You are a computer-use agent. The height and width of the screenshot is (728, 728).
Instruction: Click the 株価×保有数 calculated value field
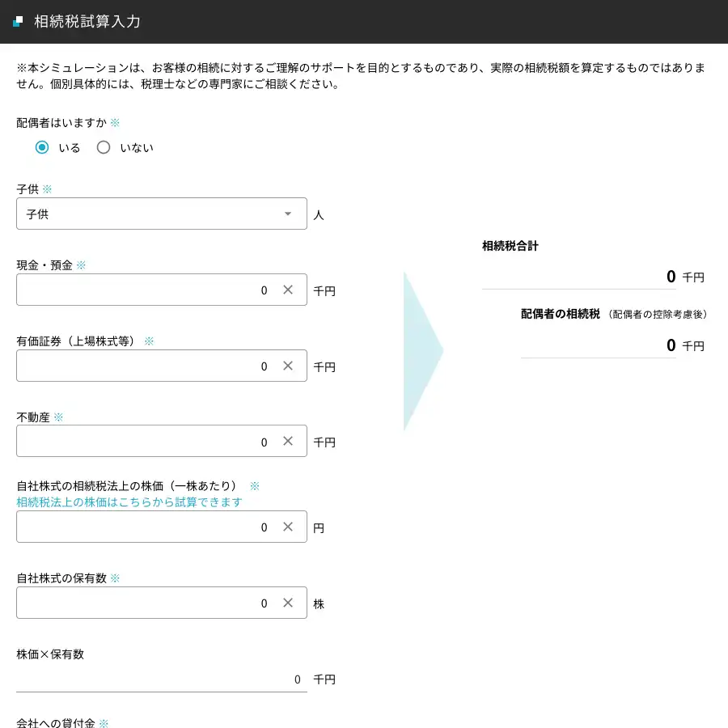[x=162, y=679]
